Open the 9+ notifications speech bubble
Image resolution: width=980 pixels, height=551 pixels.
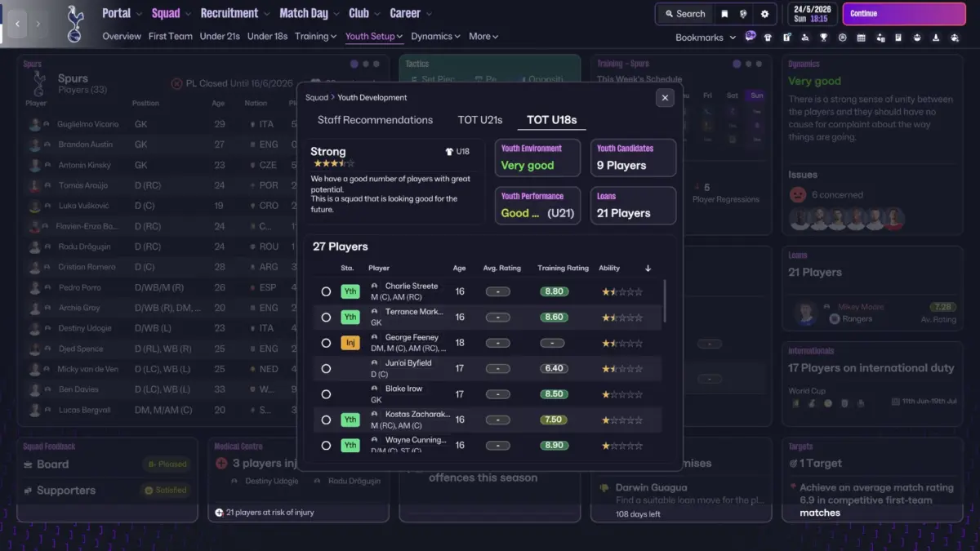[751, 36]
